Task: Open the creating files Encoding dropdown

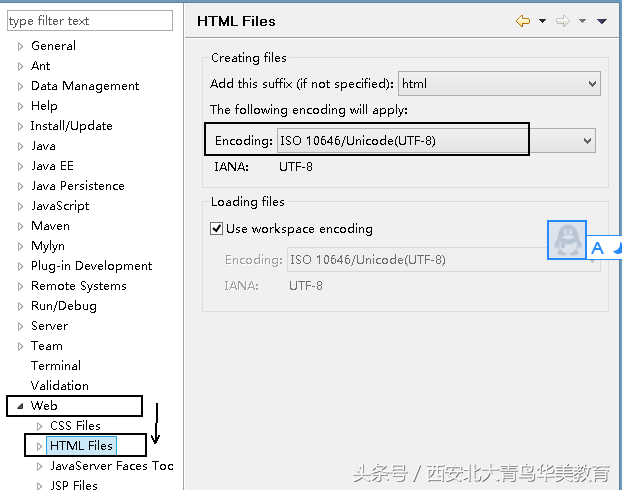Action: tap(436, 140)
